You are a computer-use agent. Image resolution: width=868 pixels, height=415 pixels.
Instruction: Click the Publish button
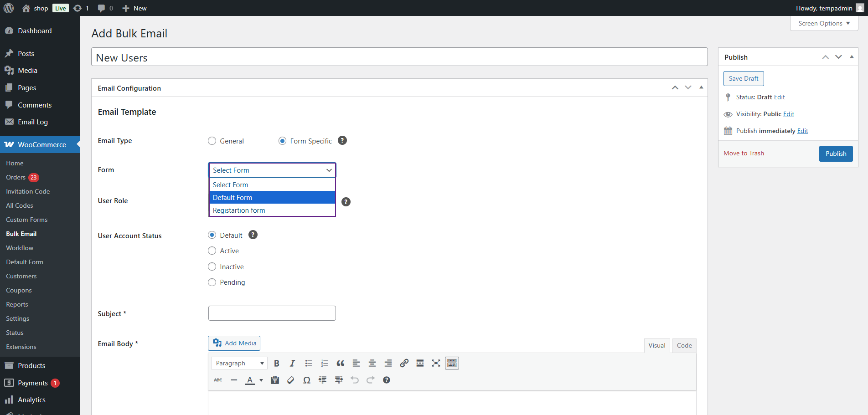pyautogui.click(x=836, y=154)
